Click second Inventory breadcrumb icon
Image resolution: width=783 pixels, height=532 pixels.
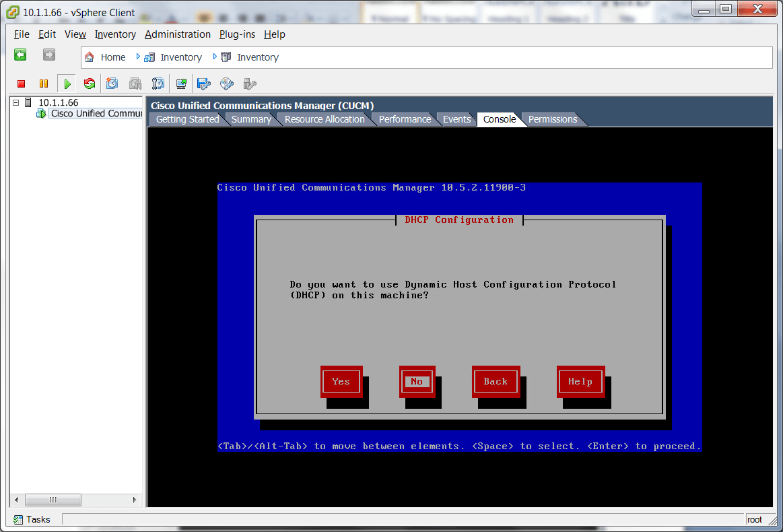click(226, 57)
